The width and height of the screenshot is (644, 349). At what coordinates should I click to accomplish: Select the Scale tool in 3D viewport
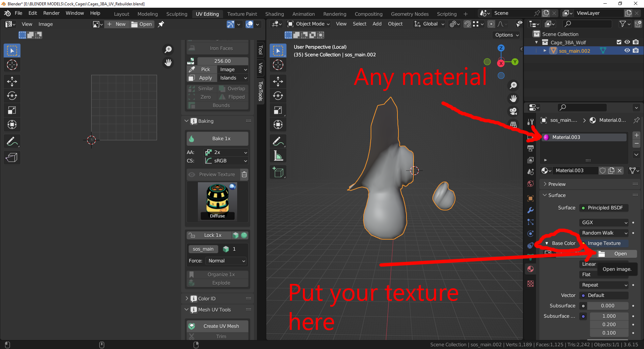pos(278,110)
